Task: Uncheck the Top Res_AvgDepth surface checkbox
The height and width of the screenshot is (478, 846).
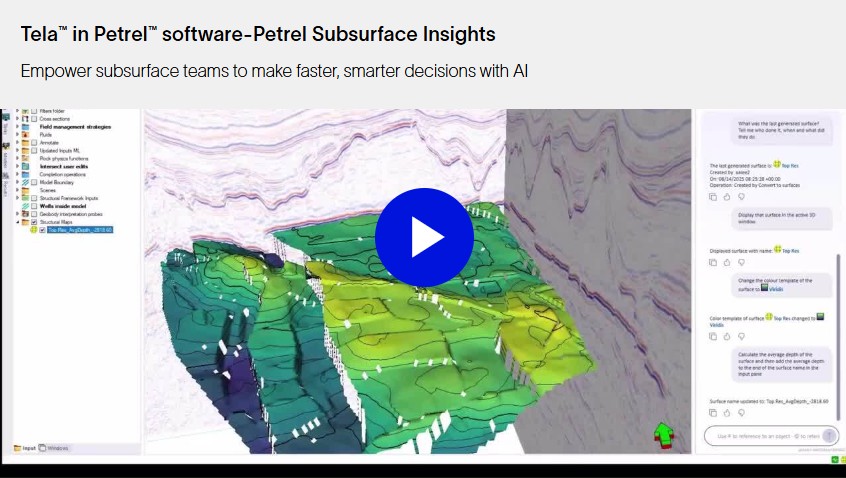Action: [x=42, y=230]
